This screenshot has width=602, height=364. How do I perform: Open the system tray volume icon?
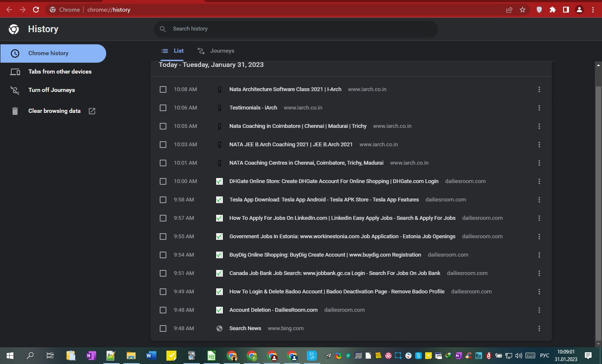tap(519, 356)
